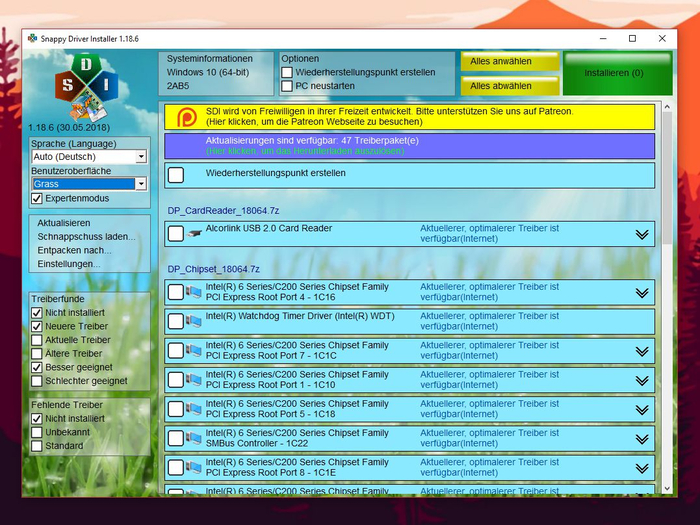Expand details for Root Port 5 - 1C18
700x525 pixels.
point(642,410)
